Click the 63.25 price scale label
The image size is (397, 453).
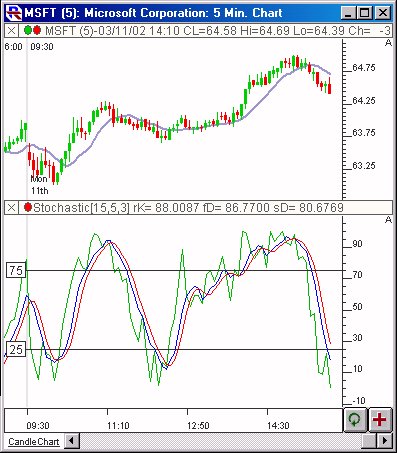point(364,166)
